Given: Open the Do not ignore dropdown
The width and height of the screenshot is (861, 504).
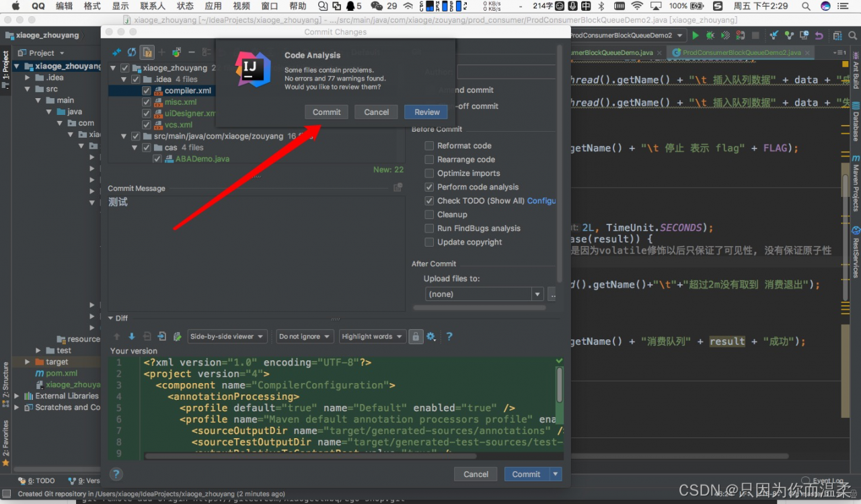Looking at the screenshot, I should click(x=305, y=337).
